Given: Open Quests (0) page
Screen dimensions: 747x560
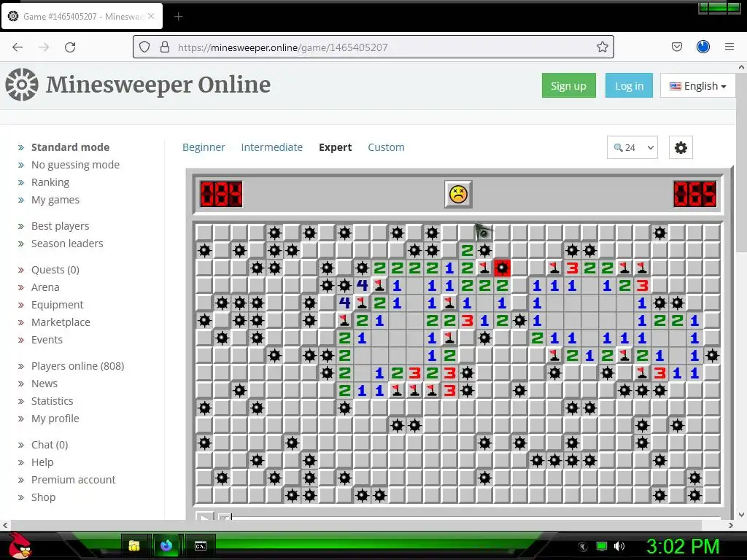Looking at the screenshot, I should [55, 270].
